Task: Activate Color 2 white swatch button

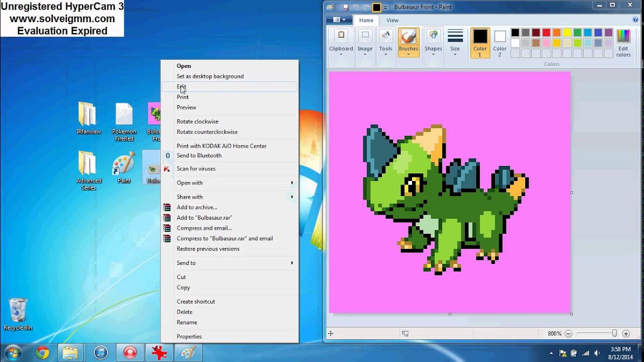Action: coord(500,42)
